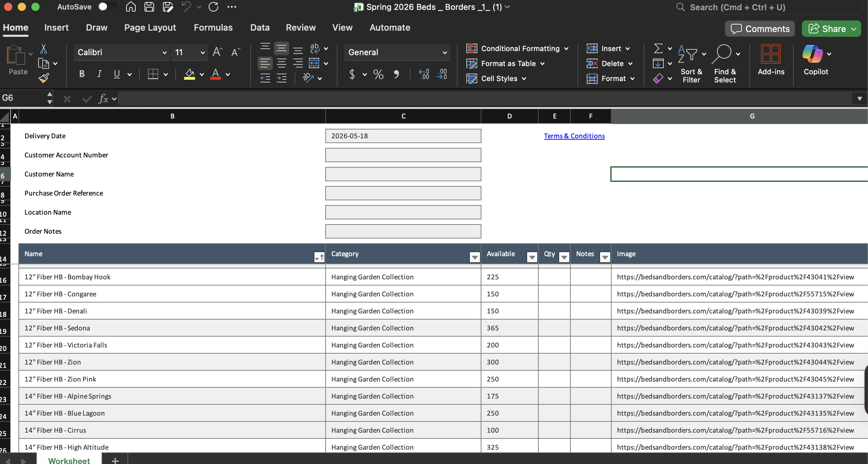868x464 pixels.
Task: Open the Formulas ribbon tab
Action: (213, 28)
